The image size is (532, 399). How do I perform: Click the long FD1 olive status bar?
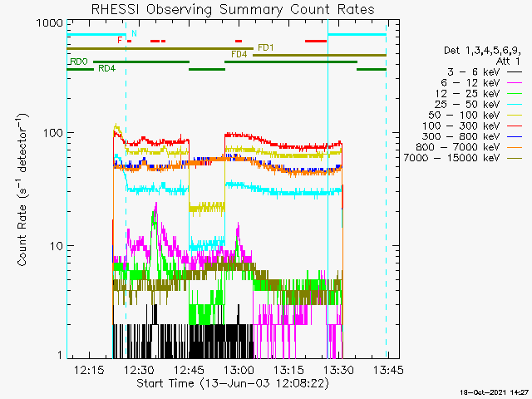coord(160,48)
